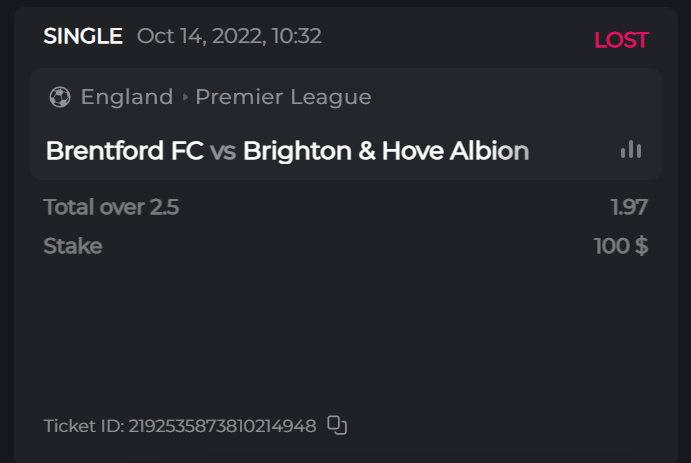The width and height of the screenshot is (691, 463).
Task: Select the Brentford FC team name
Action: pos(124,151)
